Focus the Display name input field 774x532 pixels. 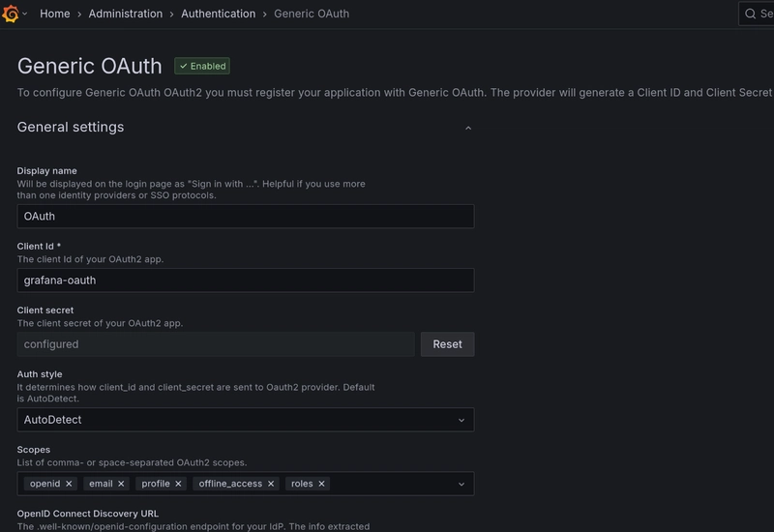pos(246,216)
